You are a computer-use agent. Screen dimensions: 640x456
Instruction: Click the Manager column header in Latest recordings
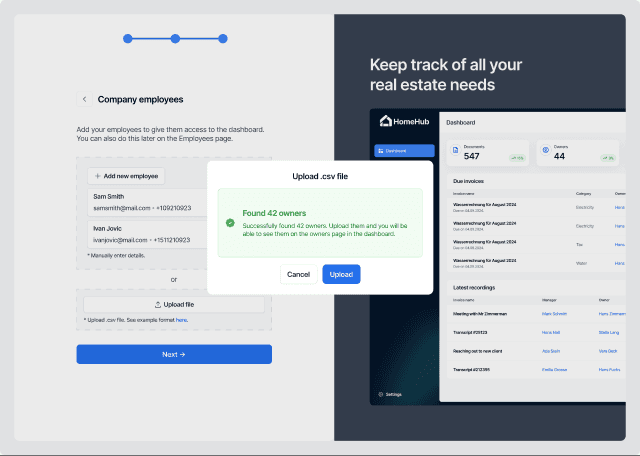tap(549, 300)
